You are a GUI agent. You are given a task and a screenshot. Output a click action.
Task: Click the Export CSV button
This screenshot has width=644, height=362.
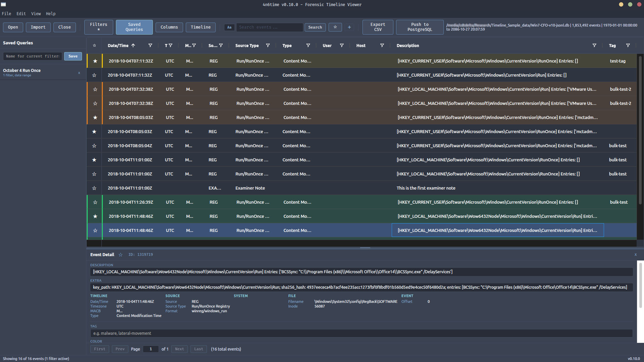pyautogui.click(x=378, y=27)
